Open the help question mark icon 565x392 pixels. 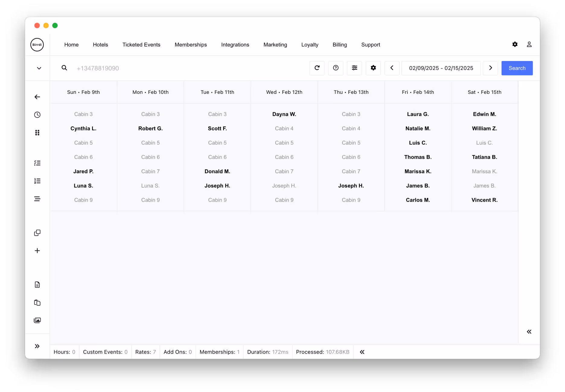(x=336, y=68)
